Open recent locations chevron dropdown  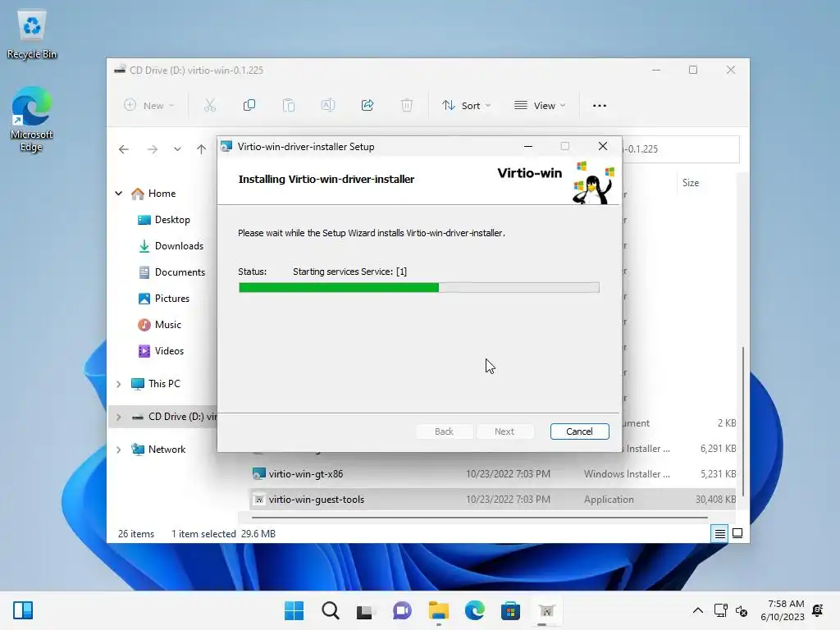[177, 149]
